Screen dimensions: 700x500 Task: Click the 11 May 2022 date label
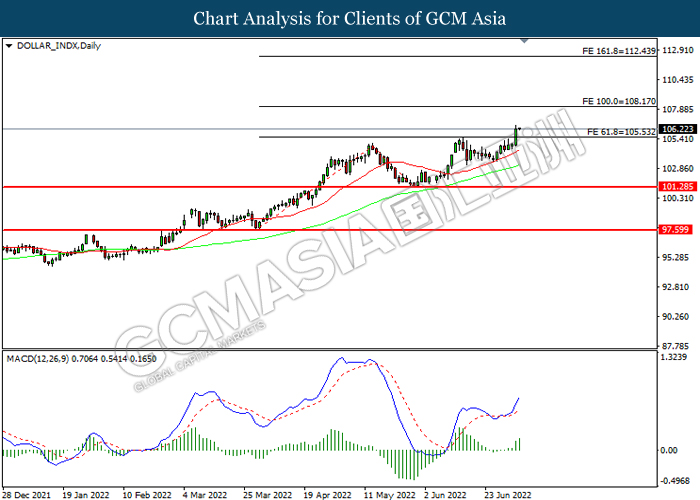pyautogui.click(x=389, y=495)
